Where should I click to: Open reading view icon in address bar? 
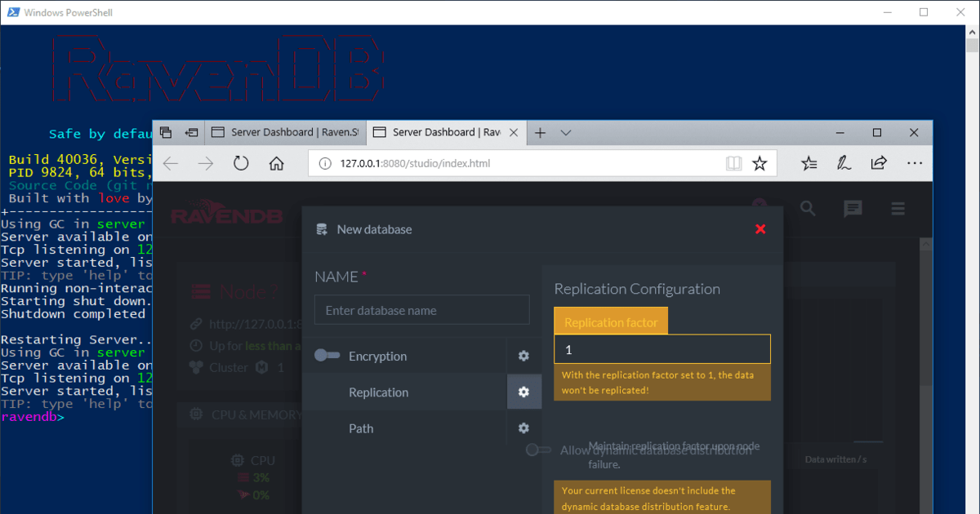[x=733, y=163]
